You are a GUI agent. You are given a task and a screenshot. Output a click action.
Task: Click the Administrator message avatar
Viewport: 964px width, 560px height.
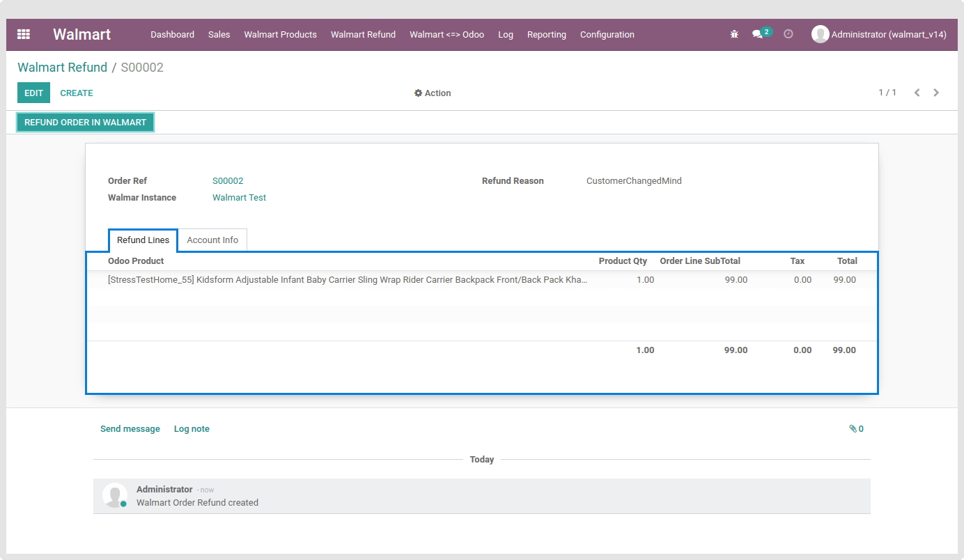point(115,495)
